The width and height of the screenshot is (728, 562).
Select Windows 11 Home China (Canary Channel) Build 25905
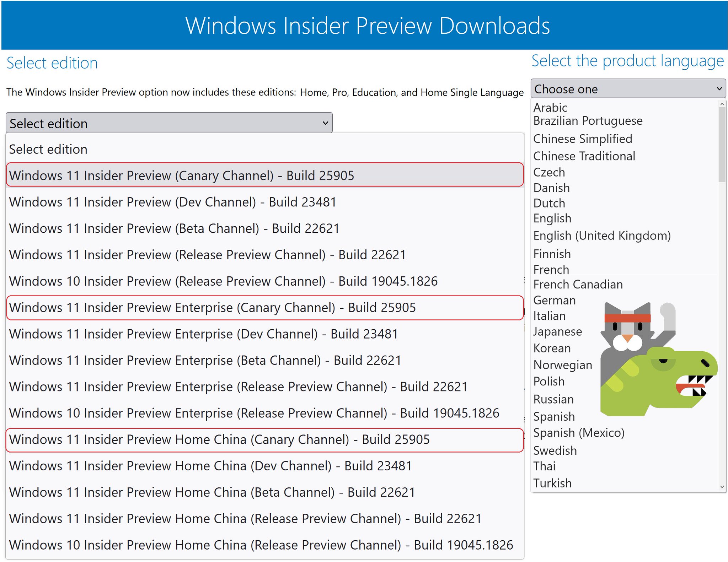coord(265,440)
